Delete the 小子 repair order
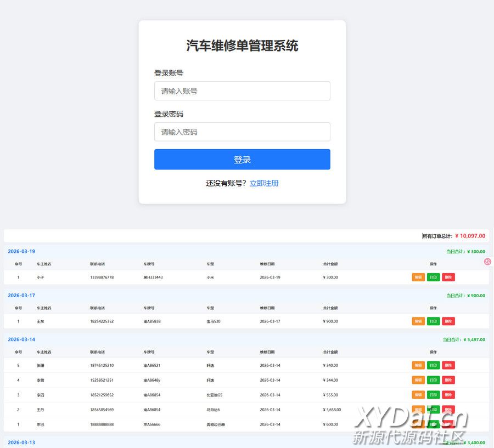The height and width of the screenshot is (448, 494). coord(448,277)
